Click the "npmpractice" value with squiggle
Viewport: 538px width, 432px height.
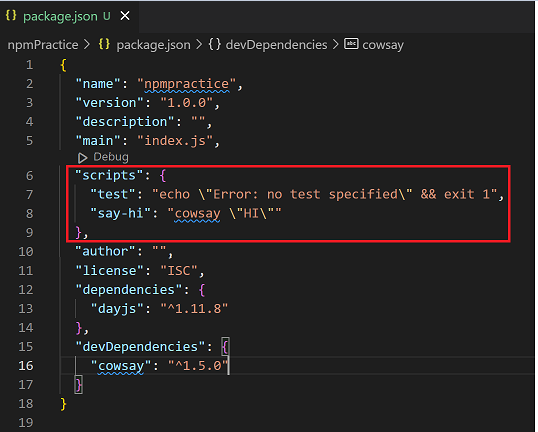186,84
